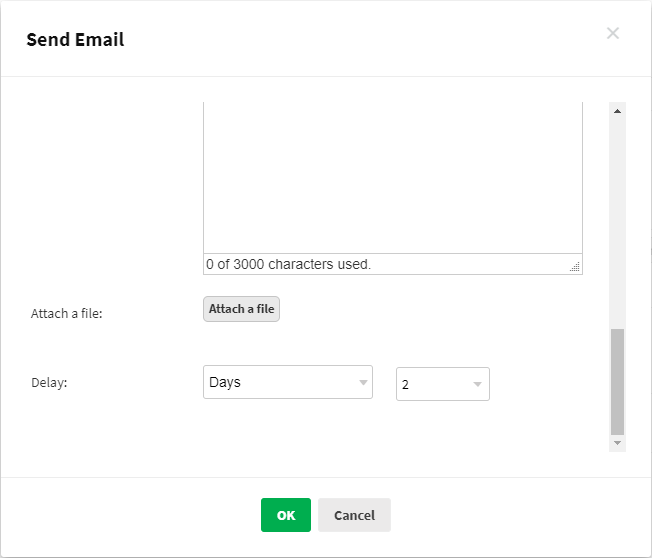Click the arrow beside the 2 value

click(478, 384)
